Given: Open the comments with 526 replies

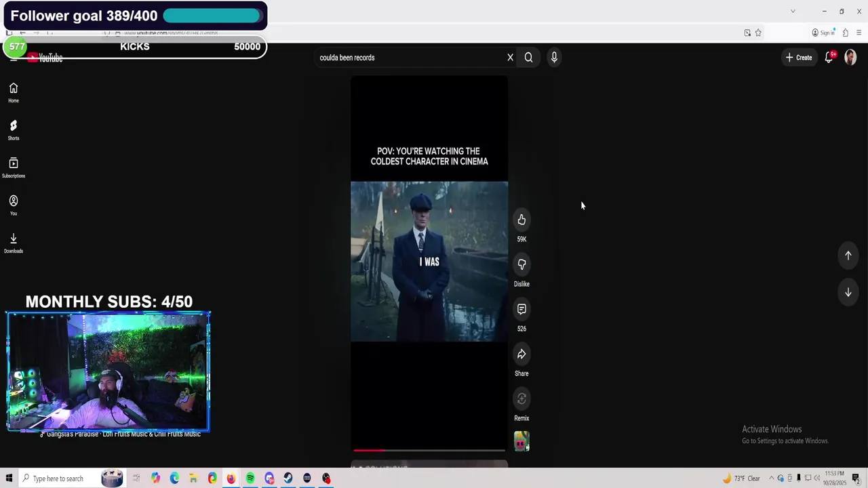Looking at the screenshot, I should [x=521, y=309].
